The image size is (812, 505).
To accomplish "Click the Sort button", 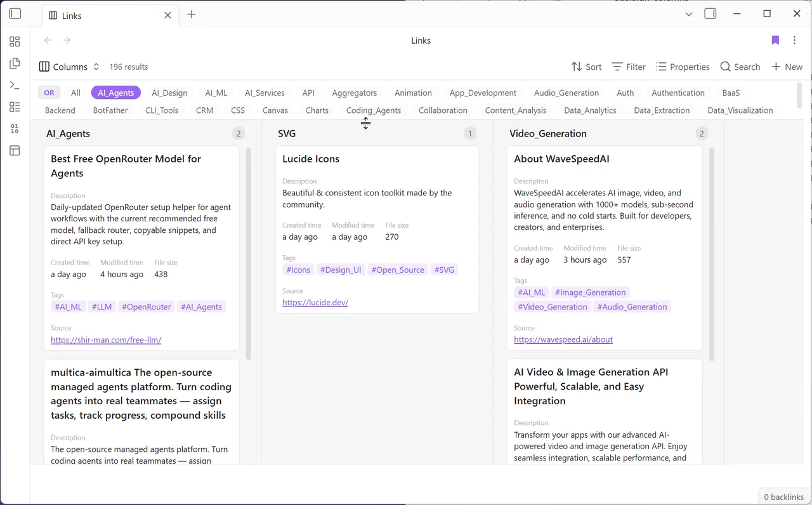I will 586,67.
